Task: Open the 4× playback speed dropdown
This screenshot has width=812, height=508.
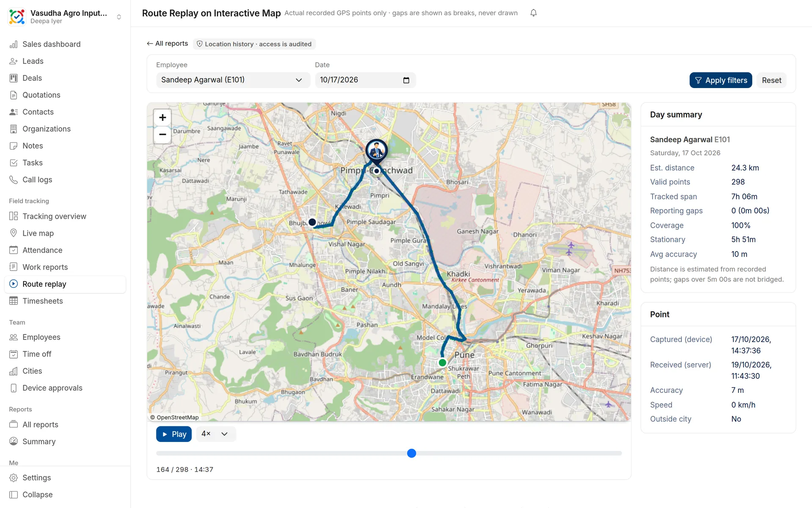Action: point(216,434)
